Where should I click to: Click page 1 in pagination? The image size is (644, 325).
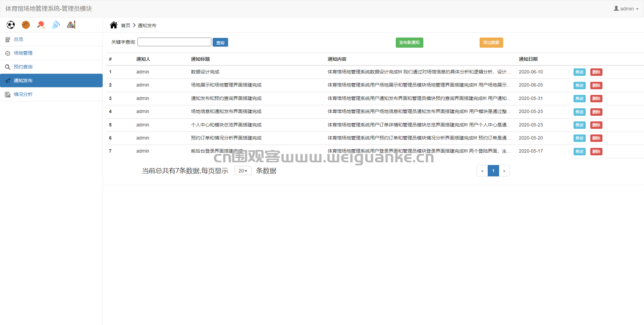pos(493,171)
